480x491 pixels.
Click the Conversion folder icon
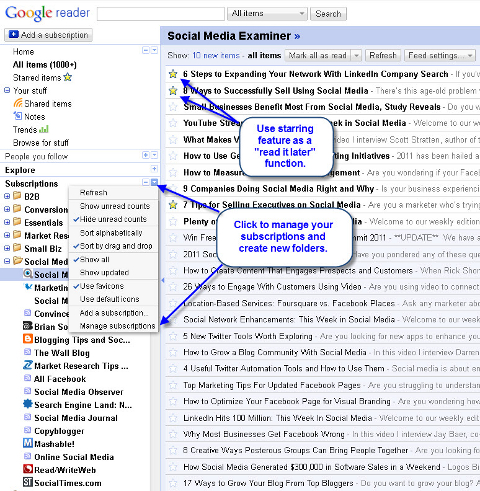pyautogui.click(x=17, y=209)
